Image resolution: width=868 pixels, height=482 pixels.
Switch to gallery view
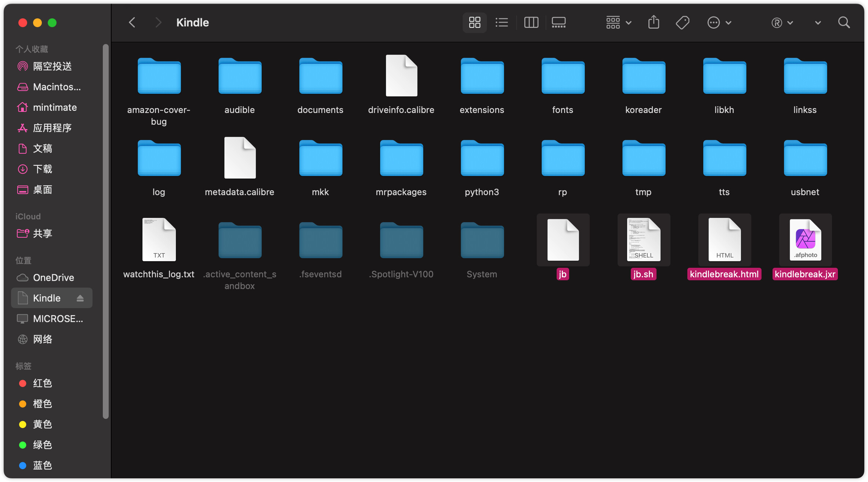558,23
